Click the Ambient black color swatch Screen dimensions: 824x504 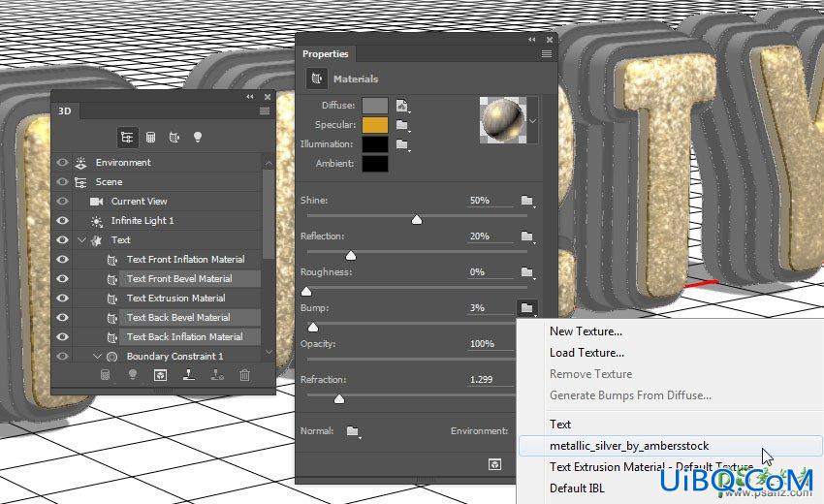pyautogui.click(x=375, y=164)
